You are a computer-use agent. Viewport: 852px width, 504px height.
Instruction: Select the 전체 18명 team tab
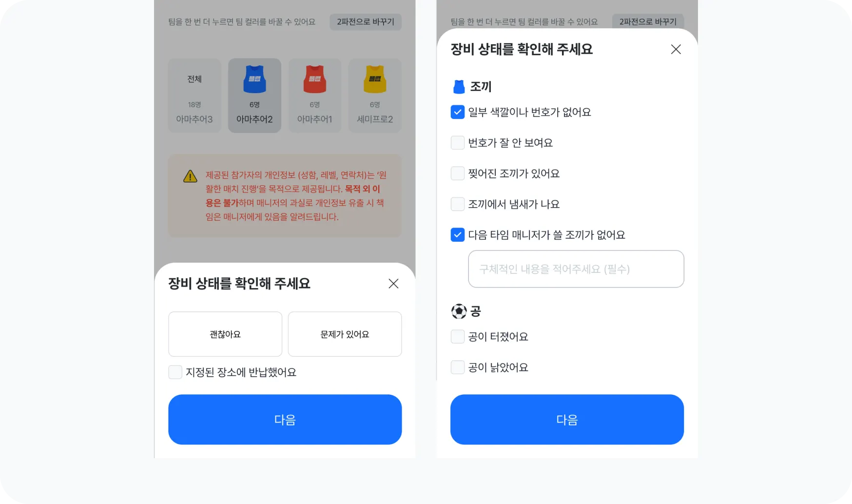[x=194, y=96]
